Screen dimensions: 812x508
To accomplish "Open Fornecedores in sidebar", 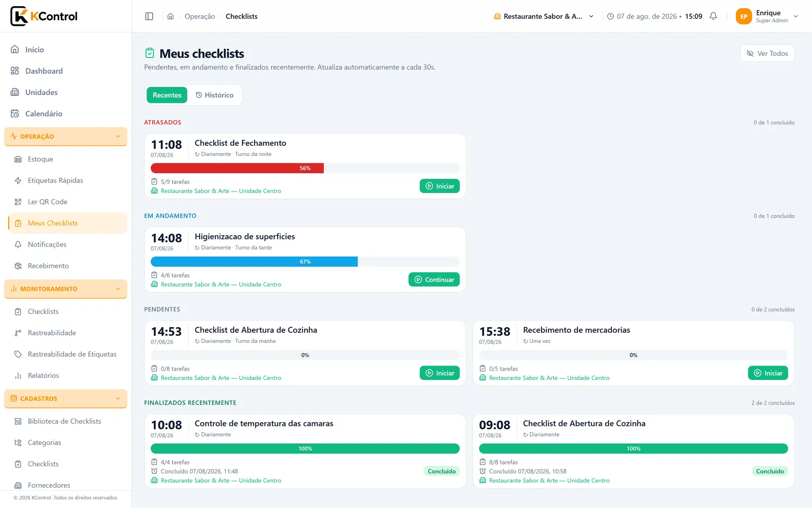I will [65, 485].
